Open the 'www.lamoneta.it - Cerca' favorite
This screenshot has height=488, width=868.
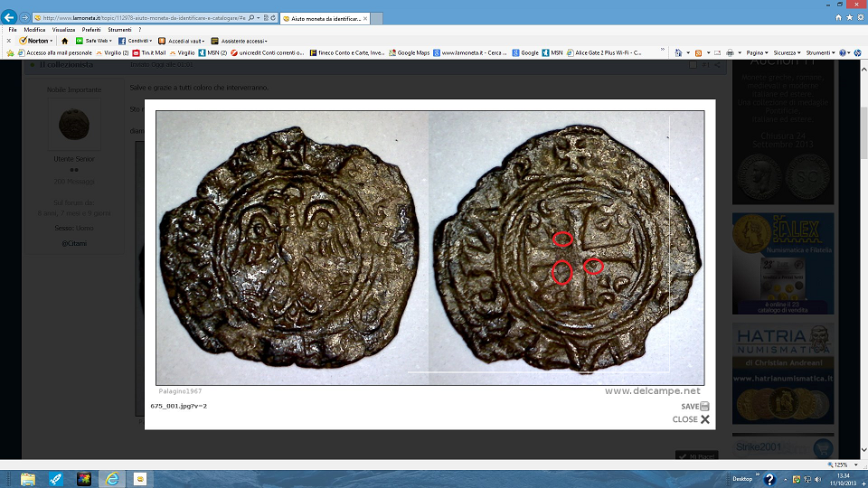pos(469,53)
